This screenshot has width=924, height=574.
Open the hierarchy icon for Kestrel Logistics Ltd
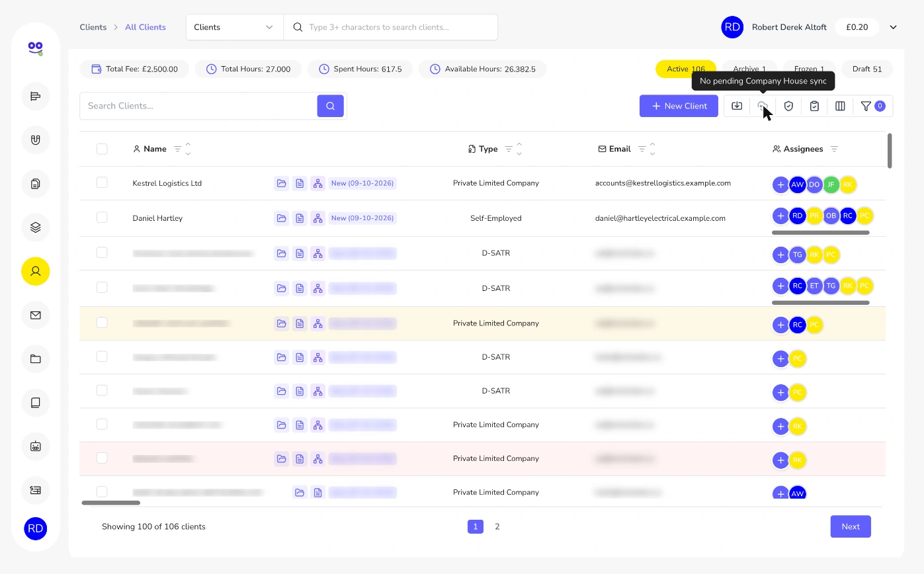318,183
